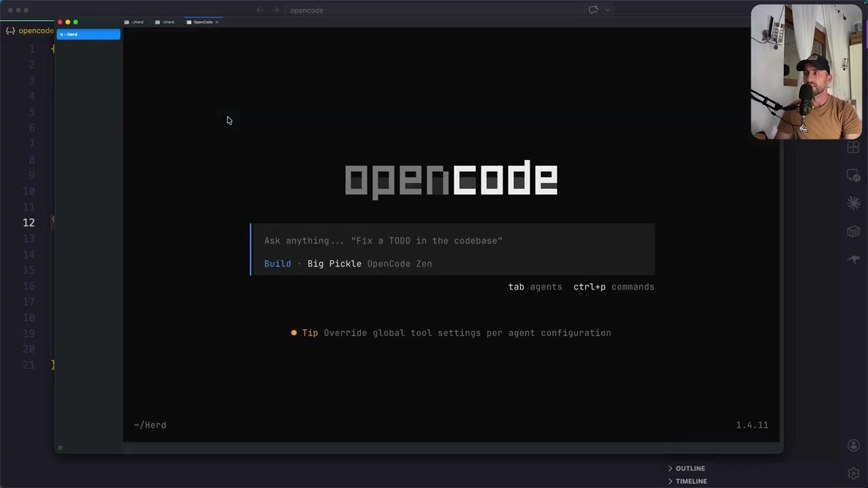This screenshot has width=868, height=488.
Task: Click the Build agent label in OpenCode
Action: point(277,264)
